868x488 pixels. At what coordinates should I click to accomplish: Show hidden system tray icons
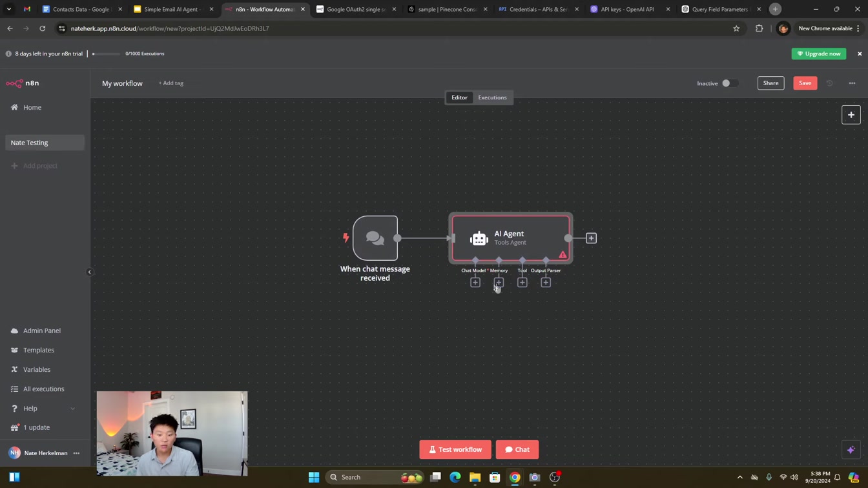740,478
